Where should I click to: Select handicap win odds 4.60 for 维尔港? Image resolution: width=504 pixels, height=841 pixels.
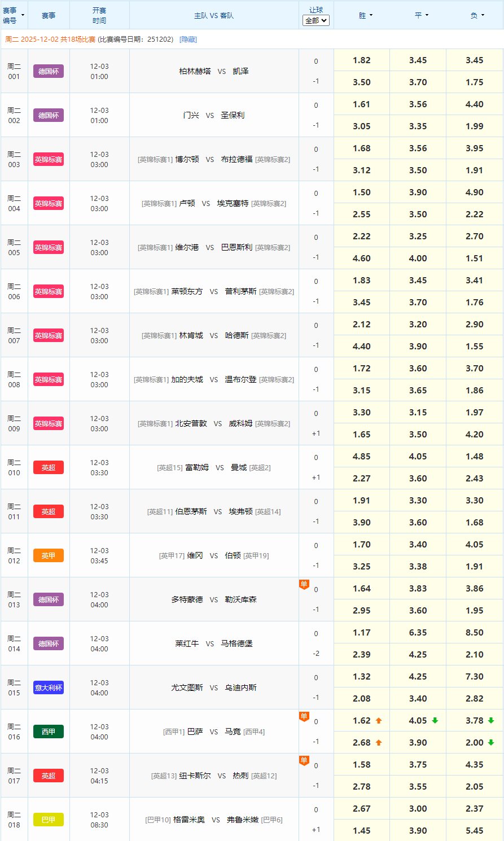coord(362,259)
